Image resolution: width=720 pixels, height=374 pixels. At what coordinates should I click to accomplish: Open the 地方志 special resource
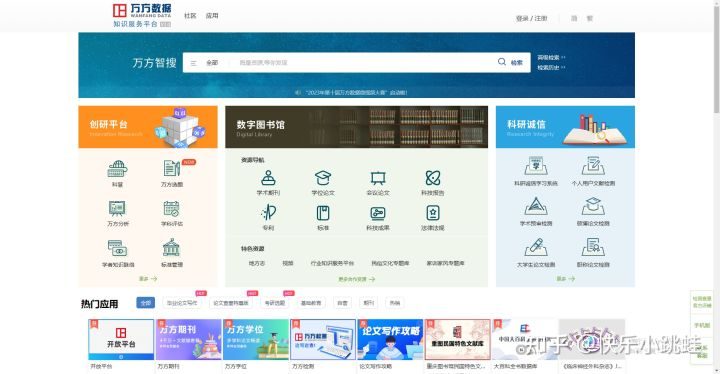(257, 263)
